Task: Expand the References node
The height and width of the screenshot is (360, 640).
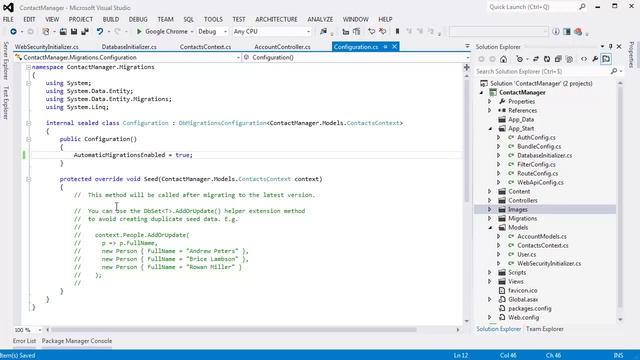Action: coord(490,111)
